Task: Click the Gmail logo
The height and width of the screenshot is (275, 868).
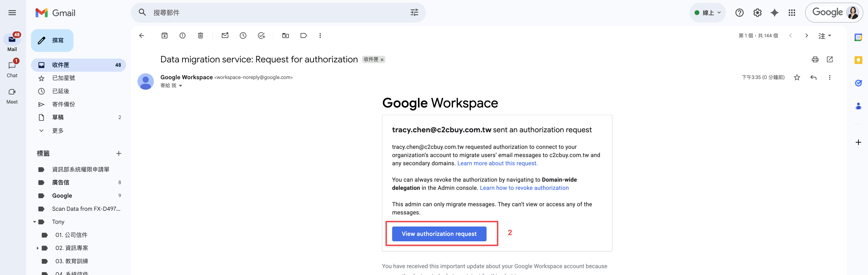Action: pyautogui.click(x=55, y=13)
